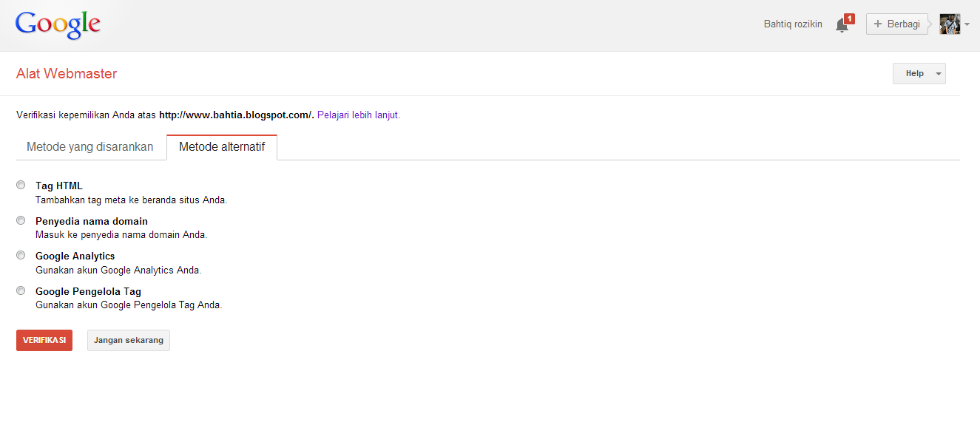Select the Metode alternatif tab
980x425 pixels.
222,147
